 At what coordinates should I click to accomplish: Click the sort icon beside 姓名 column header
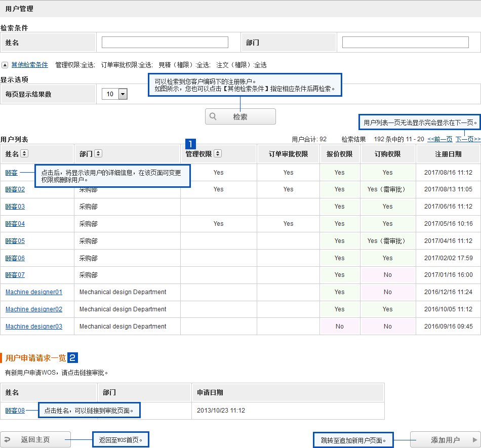[24, 153]
